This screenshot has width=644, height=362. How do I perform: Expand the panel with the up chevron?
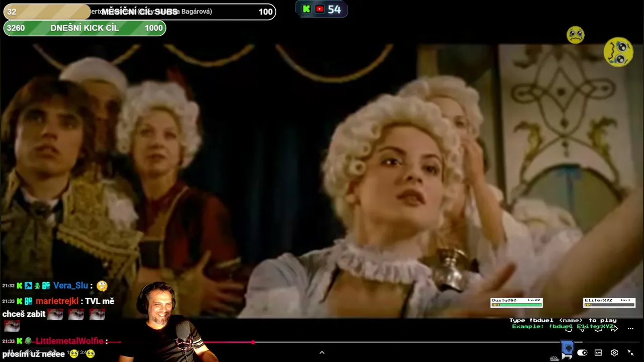tap(322, 353)
